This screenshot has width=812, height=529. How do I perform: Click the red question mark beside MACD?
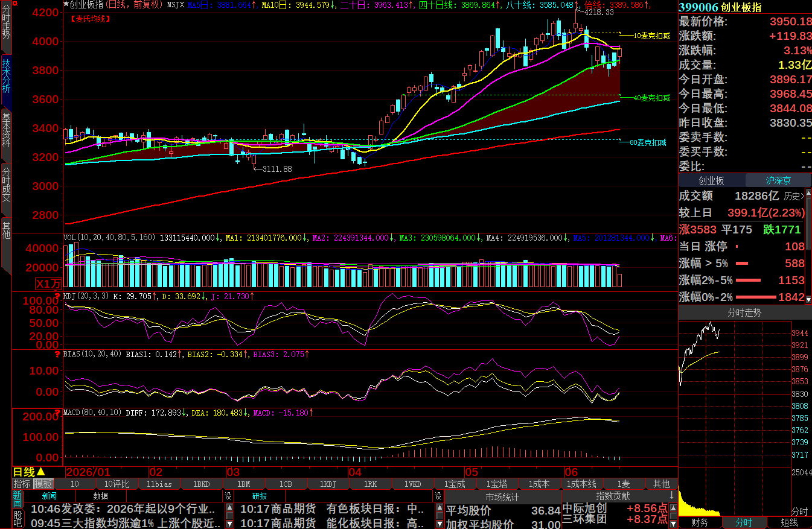(x=58, y=413)
